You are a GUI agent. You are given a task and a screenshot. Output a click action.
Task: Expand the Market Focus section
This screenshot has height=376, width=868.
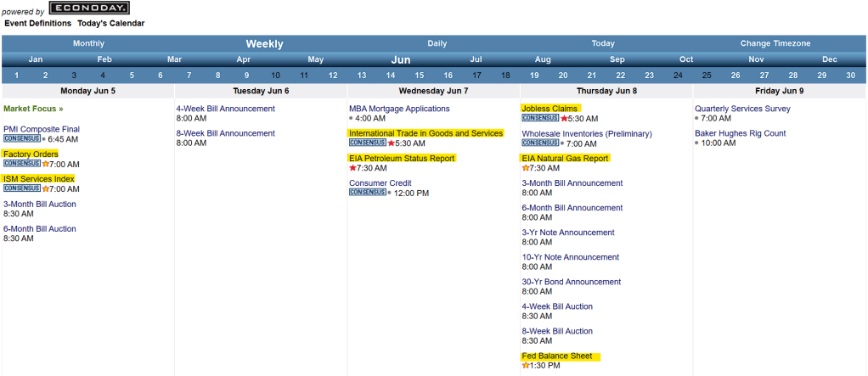[33, 109]
